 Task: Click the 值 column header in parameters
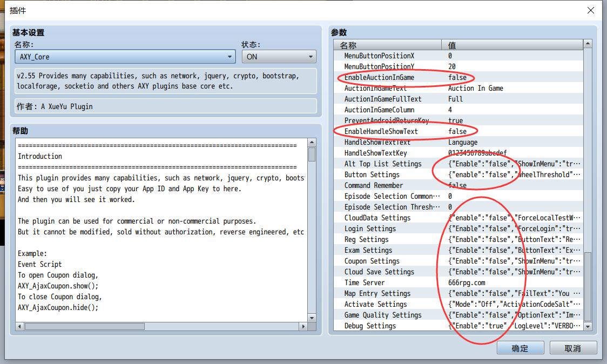click(512, 45)
